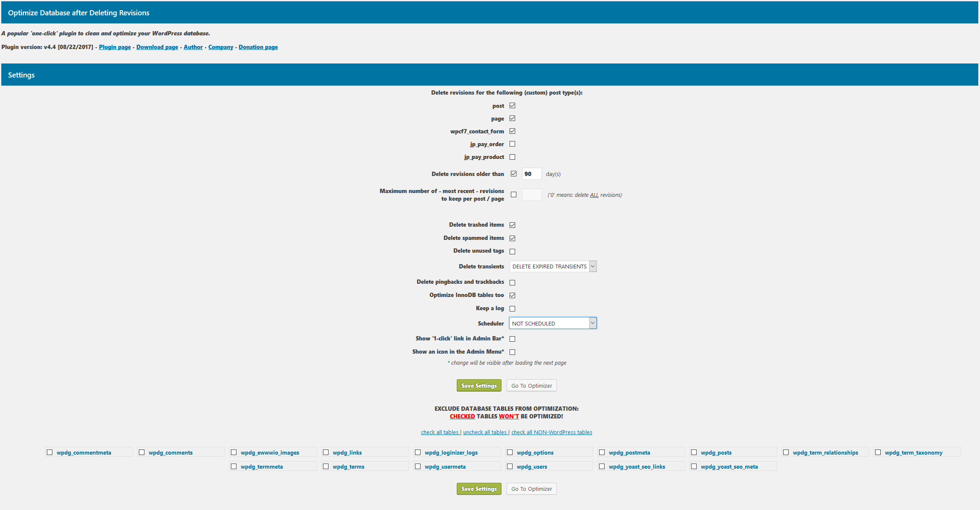Click the wpdg_users table name label

pos(532,467)
